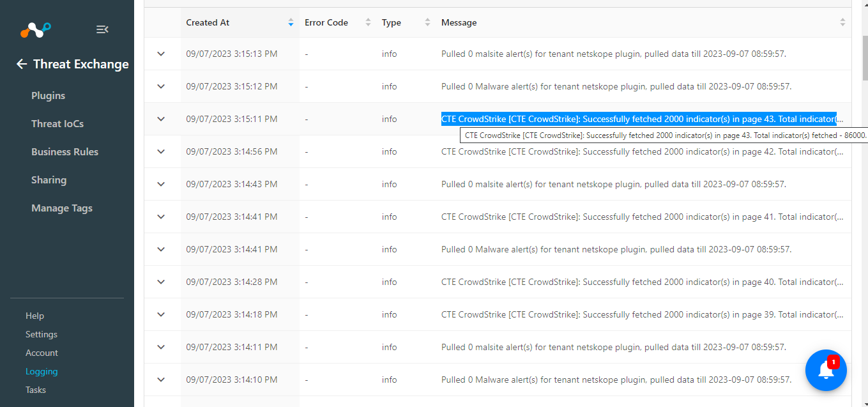Open Settings in the sidebar
Image resolution: width=868 pixels, height=407 pixels.
(42, 334)
